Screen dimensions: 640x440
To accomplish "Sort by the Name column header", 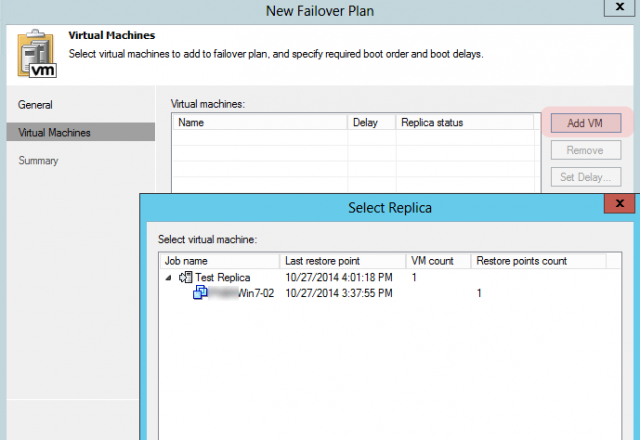I will pos(260,123).
